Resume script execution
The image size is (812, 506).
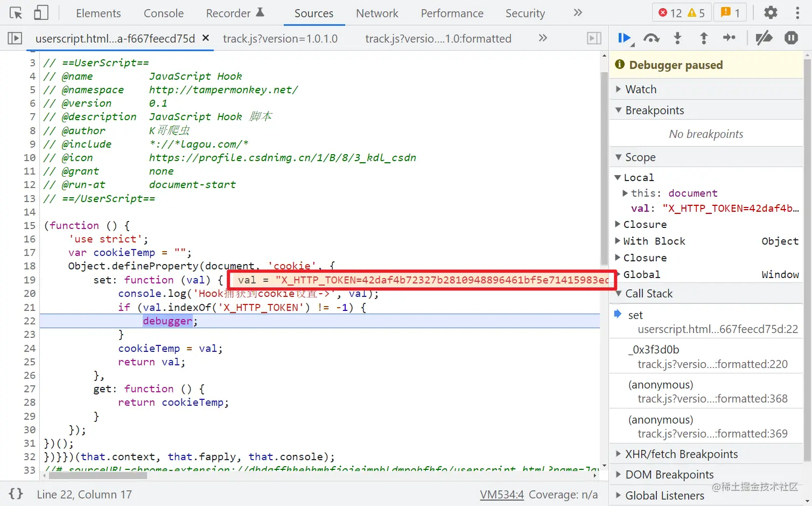coord(625,38)
